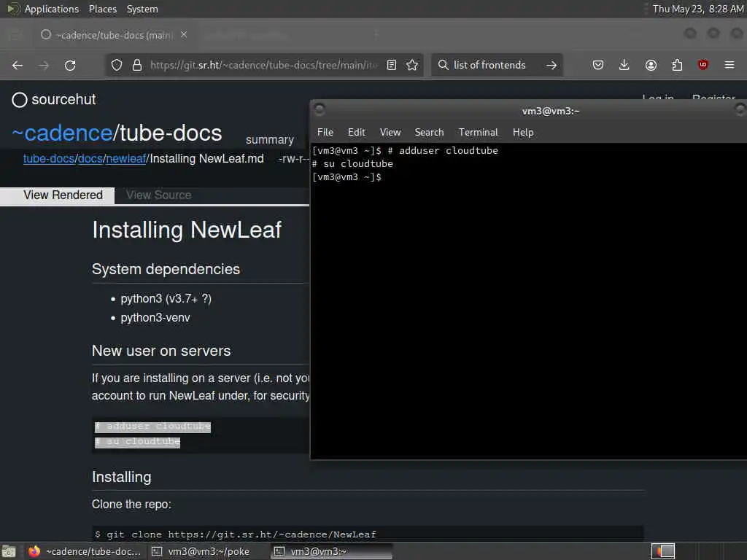Open Firefox hamburger menu
The height and width of the screenshot is (560, 747).
pos(729,65)
